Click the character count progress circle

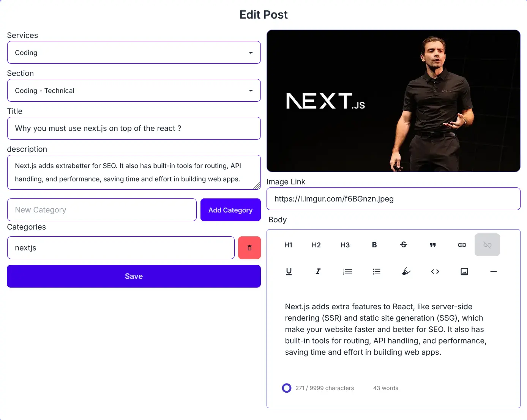coord(287,388)
